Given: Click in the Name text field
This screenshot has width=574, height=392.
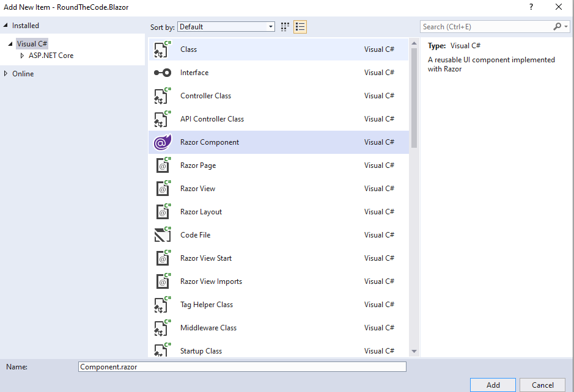Looking at the screenshot, I should coord(242,367).
